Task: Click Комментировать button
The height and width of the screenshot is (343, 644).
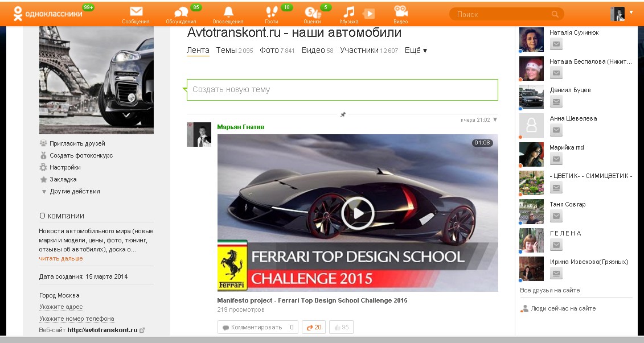Action: coord(257,327)
